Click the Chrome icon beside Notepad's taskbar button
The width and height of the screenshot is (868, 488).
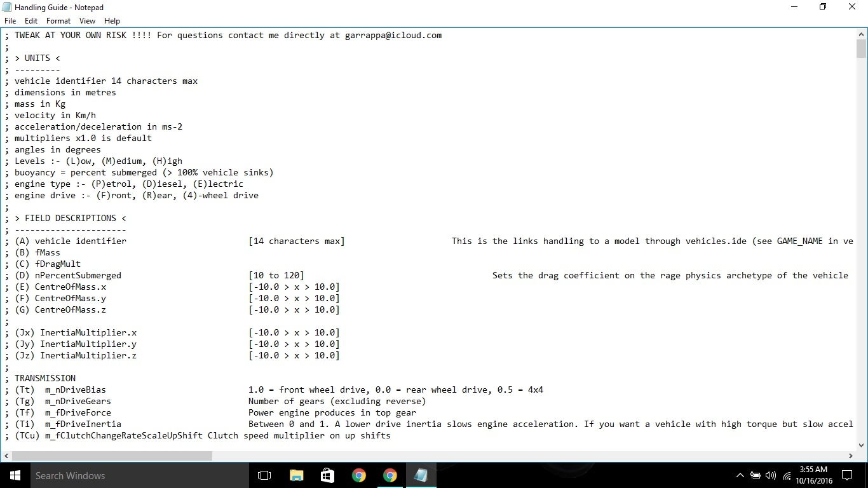point(390,475)
